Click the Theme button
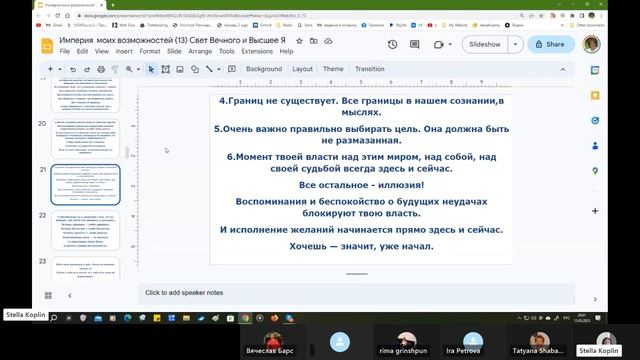Image resolution: width=640 pixels, height=360 pixels. pos(333,69)
